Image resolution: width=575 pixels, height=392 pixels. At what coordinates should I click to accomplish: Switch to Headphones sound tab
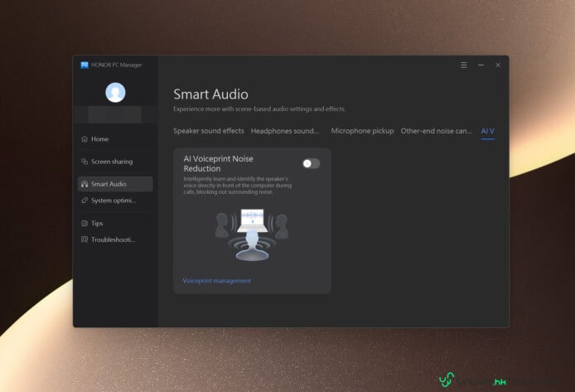[x=285, y=131]
